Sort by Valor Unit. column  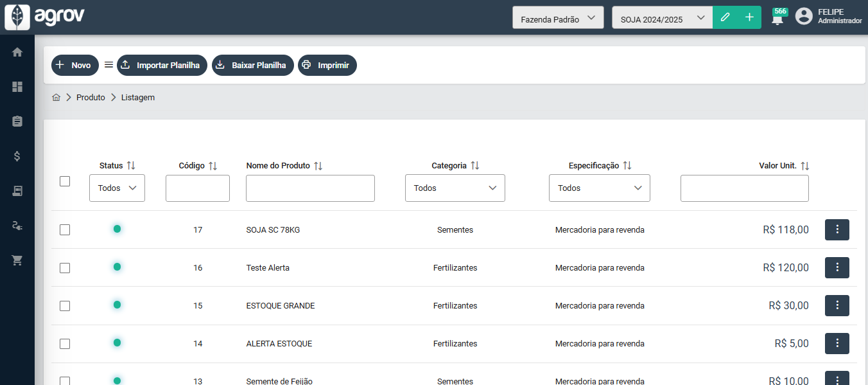(804, 166)
